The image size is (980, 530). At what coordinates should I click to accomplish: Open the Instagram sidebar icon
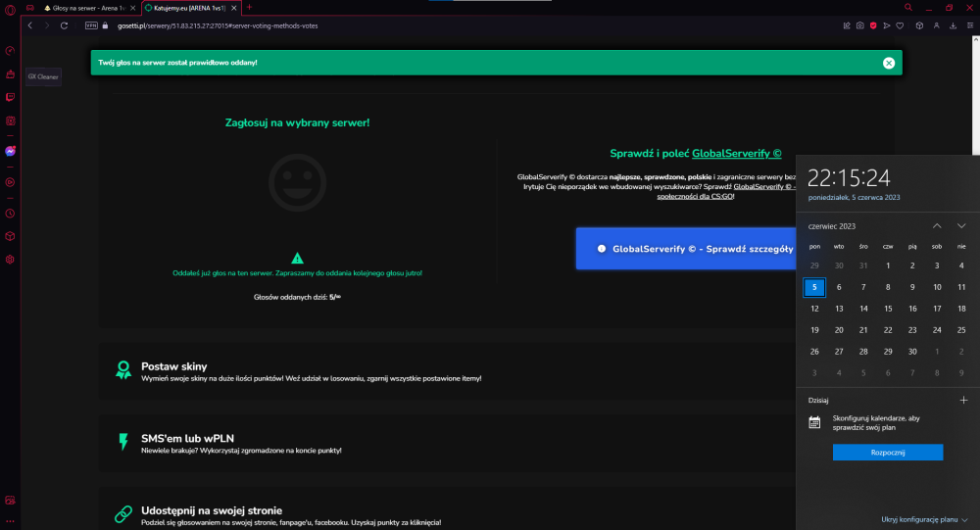(x=10, y=120)
